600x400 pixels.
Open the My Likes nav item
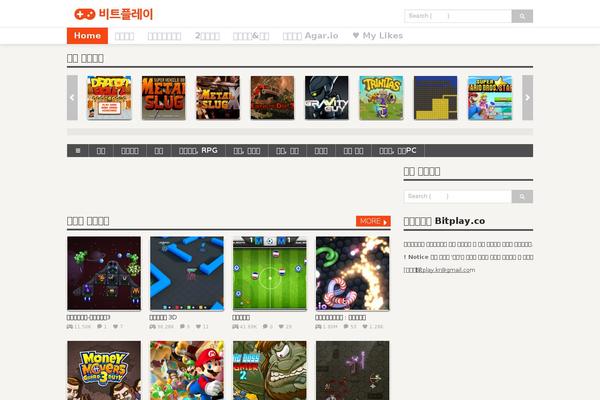pos(378,36)
